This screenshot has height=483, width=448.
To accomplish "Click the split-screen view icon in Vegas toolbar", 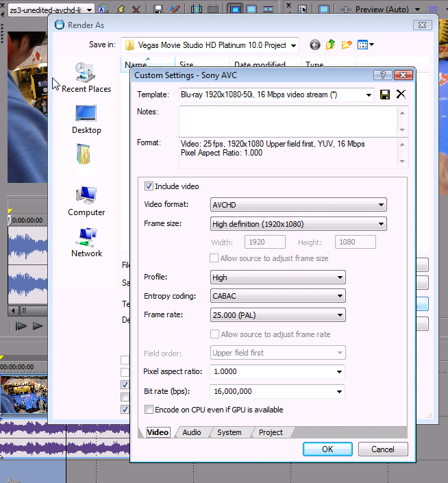I will coord(269,9).
